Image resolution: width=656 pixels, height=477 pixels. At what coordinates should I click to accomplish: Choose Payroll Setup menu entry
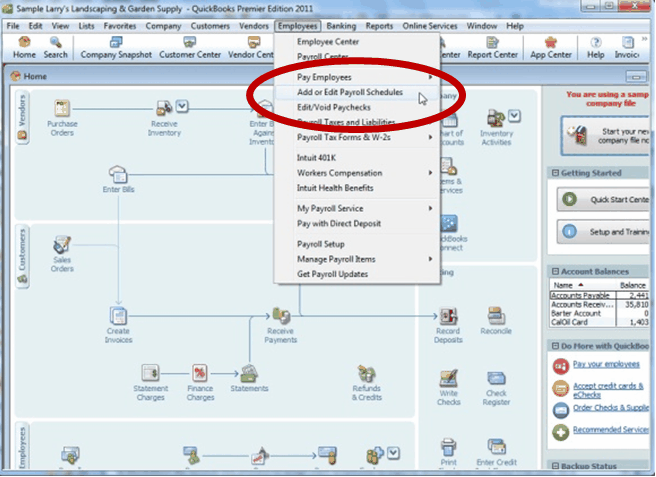[x=320, y=244]
